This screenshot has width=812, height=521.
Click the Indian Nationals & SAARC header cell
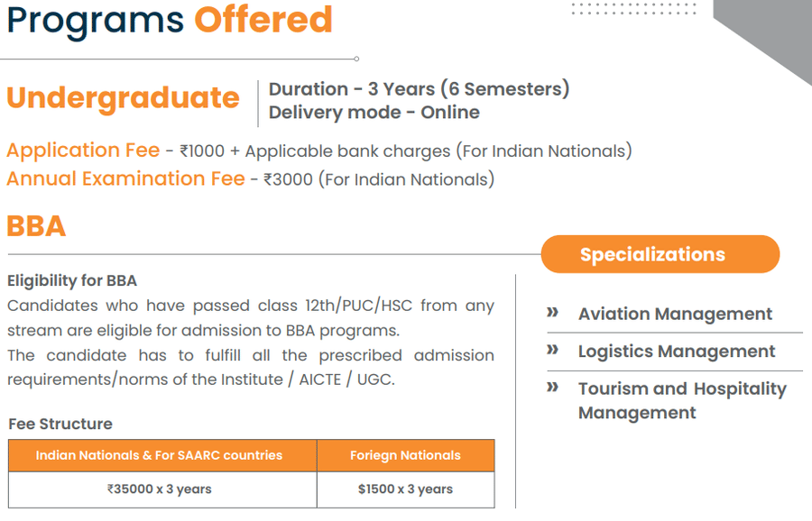pyautogui.click(x=159, y=455)
